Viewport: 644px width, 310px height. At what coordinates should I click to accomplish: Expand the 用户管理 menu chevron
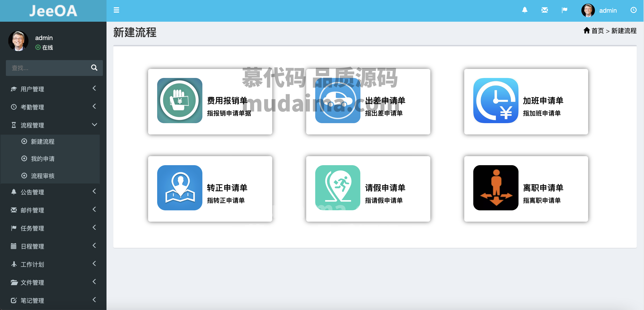point(94,88)
